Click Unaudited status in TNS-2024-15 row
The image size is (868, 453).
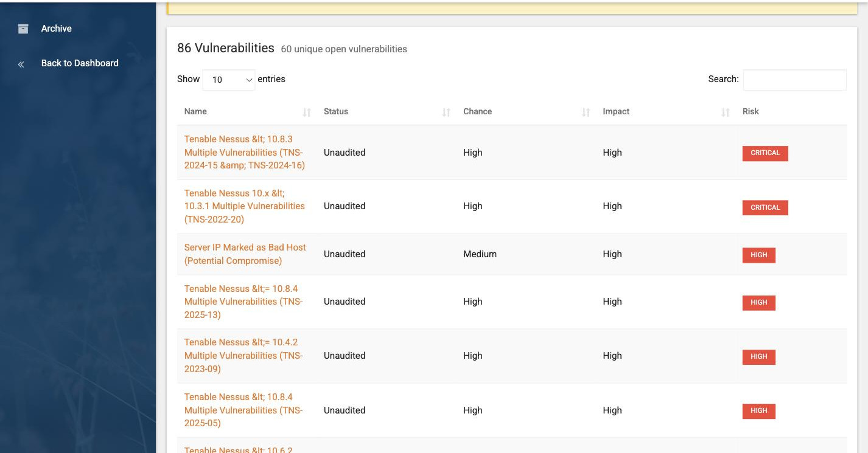(345, 153)
